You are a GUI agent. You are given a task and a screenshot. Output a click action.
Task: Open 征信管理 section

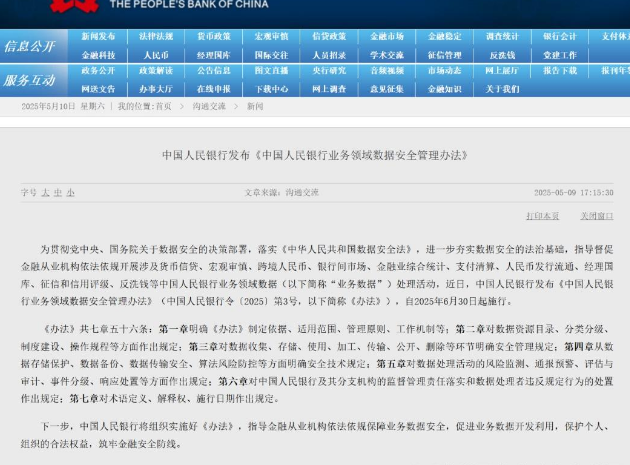(445, 55)
